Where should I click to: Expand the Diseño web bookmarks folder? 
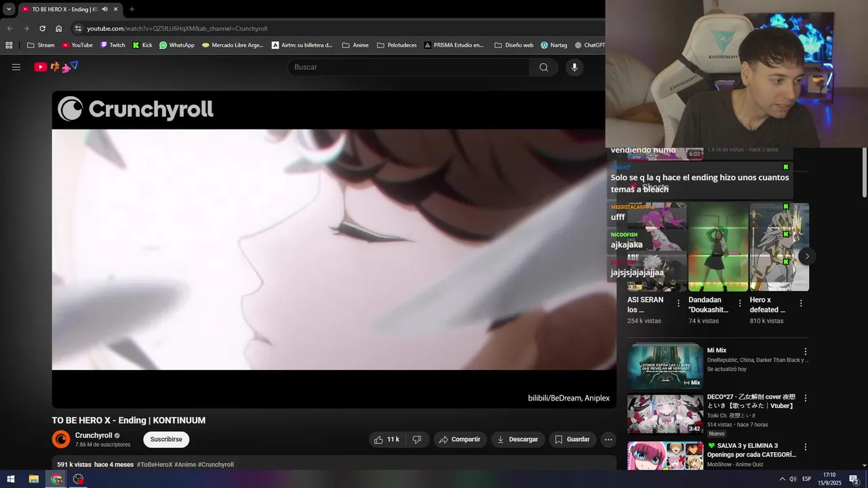coord(514,45)
